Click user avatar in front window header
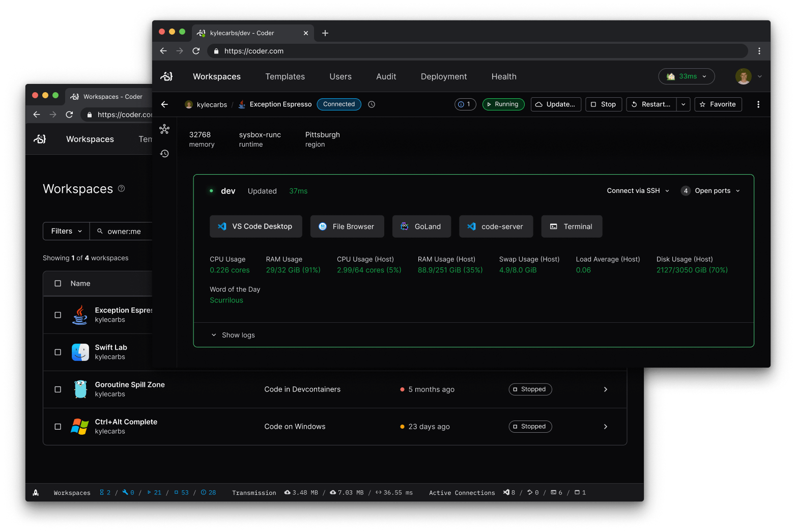This screenshot has width=796, height=532. tap(743, 76)
